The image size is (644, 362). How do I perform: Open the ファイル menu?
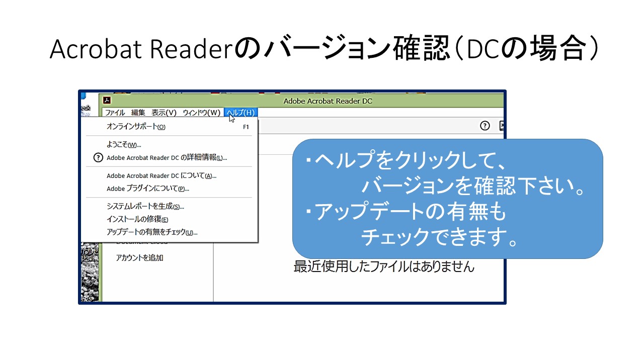[x=115, y=113]
